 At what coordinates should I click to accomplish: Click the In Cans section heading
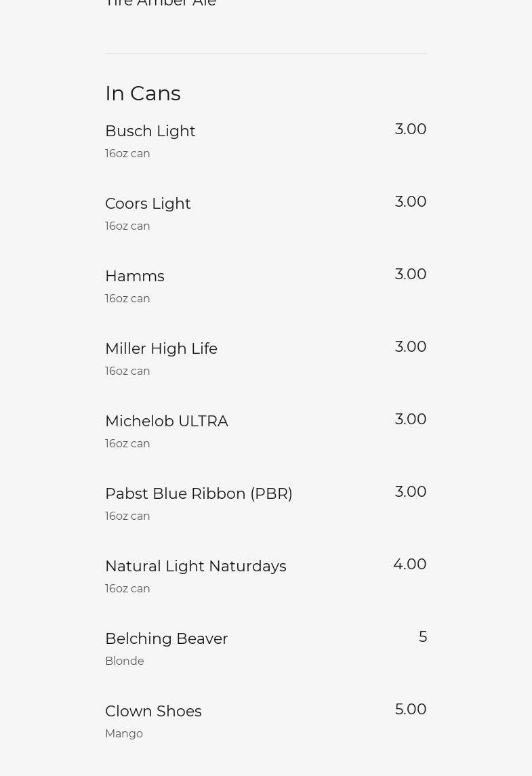[x=143, y=94]
